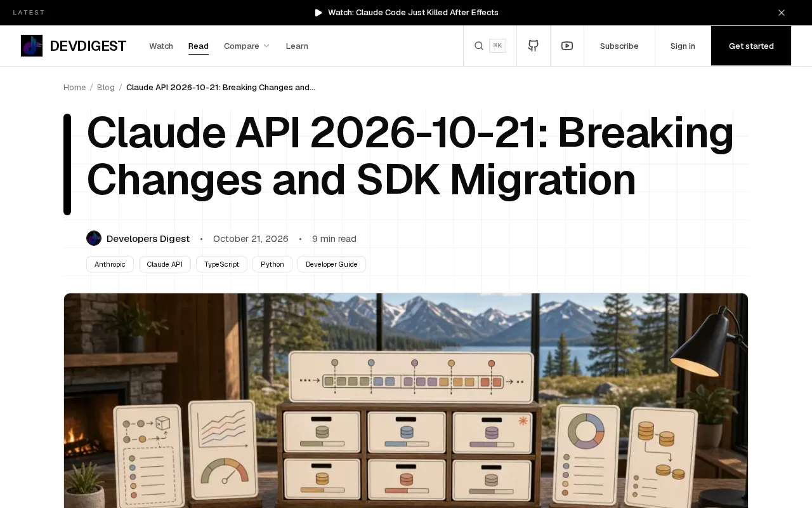Go to Home breadcrumb
The image size is (812, 508).
coord(74,87)
